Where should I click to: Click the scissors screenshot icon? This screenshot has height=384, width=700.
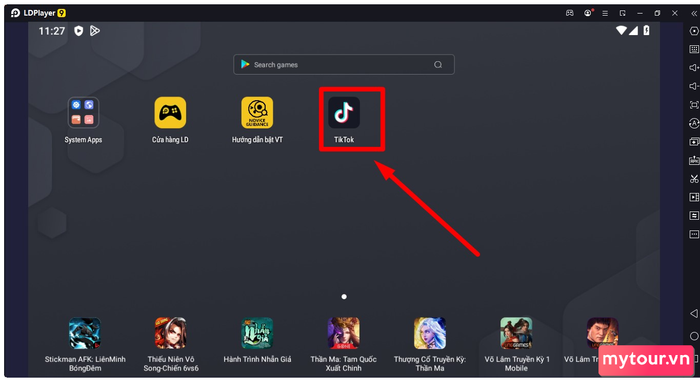point(694,179)
